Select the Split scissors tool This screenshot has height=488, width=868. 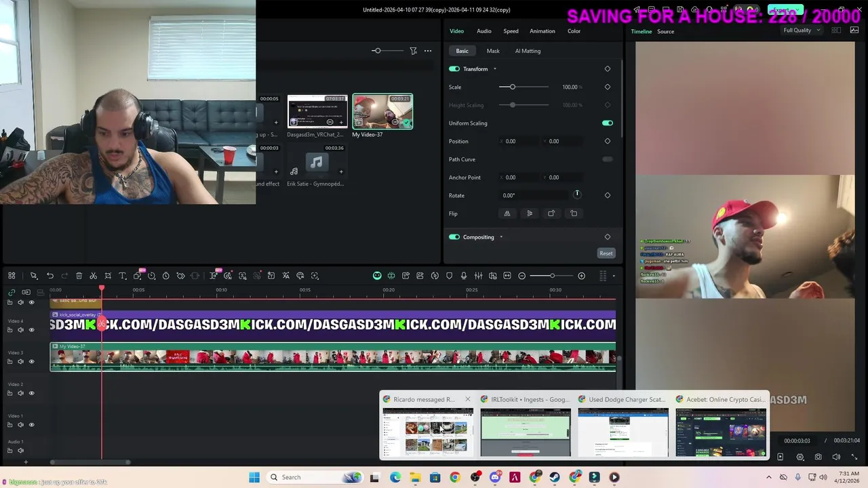(x=93, y=276)
